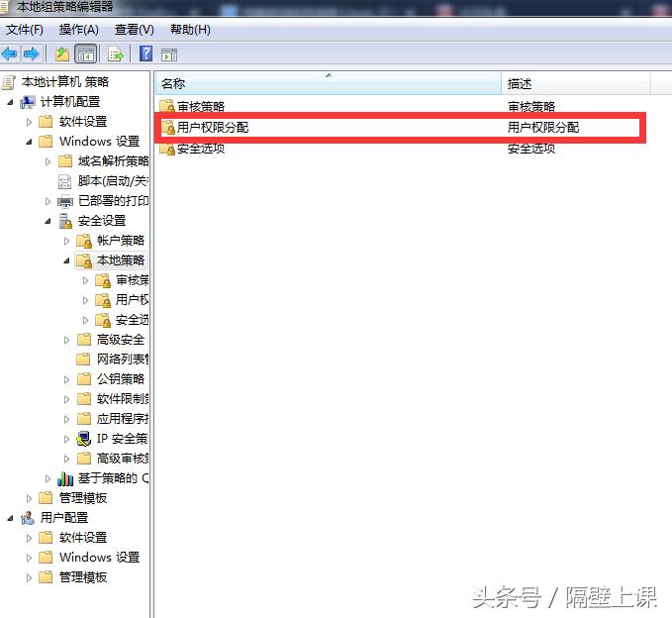672x618 pixels.
Task: Expand 软件设置 under 计算机配置
Action: [29, 122]
